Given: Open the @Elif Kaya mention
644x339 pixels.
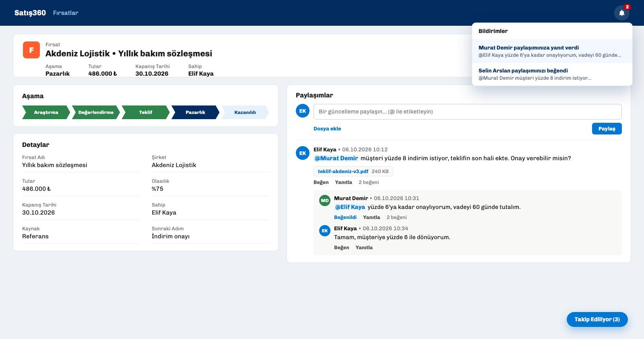Looking at the screenshot, I should pos(350,207).
